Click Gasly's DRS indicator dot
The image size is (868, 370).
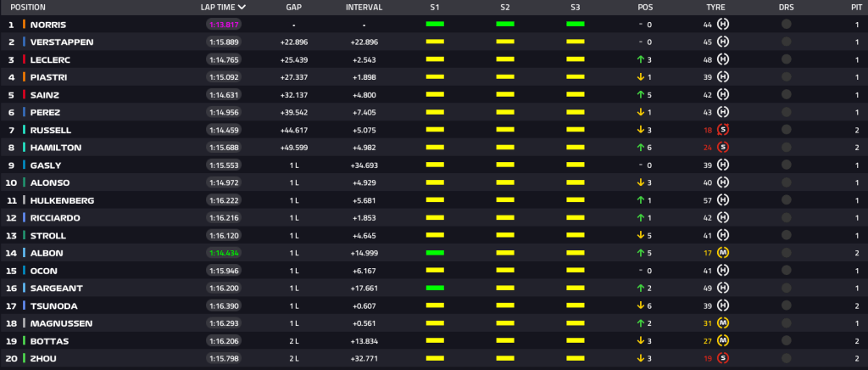tap(786, 165)
